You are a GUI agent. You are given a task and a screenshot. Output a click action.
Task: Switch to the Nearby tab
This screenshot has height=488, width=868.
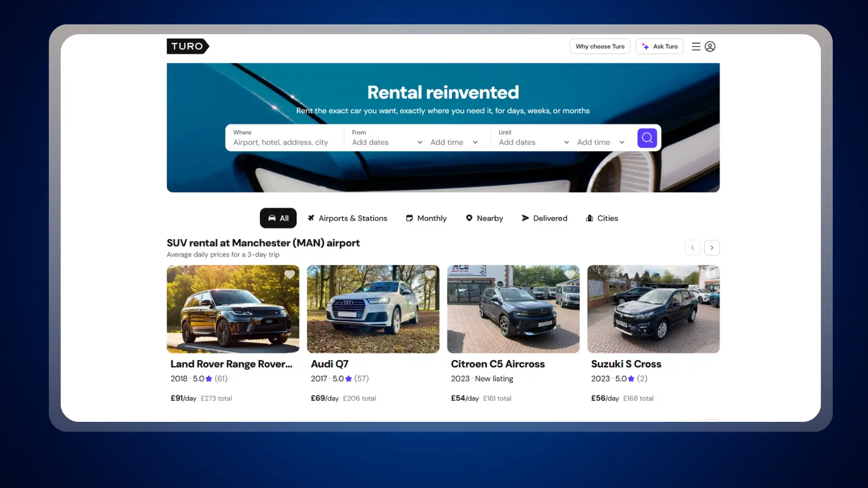coord(484,218)
